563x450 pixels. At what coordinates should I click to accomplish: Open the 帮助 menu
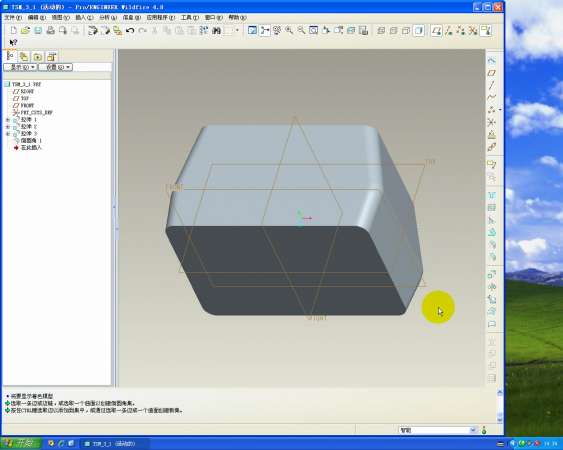(237, 18)
